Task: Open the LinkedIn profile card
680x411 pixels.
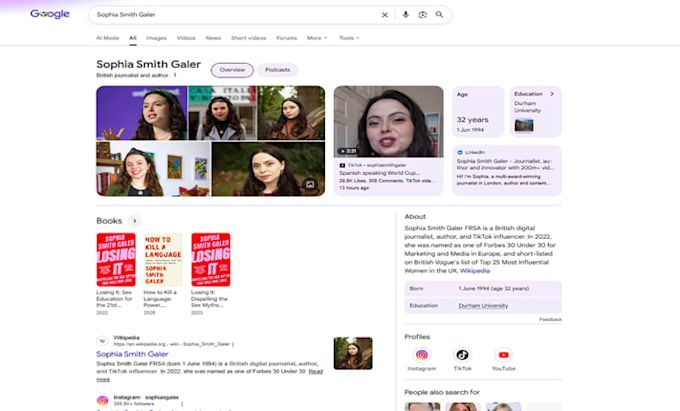Action: pos(507,170)
